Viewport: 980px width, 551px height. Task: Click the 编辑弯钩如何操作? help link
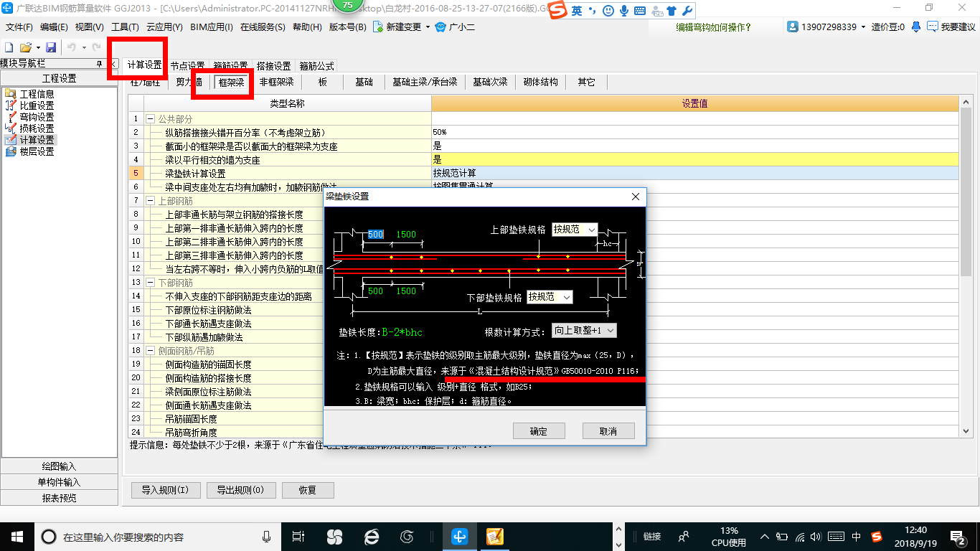(x=714, y=27)
